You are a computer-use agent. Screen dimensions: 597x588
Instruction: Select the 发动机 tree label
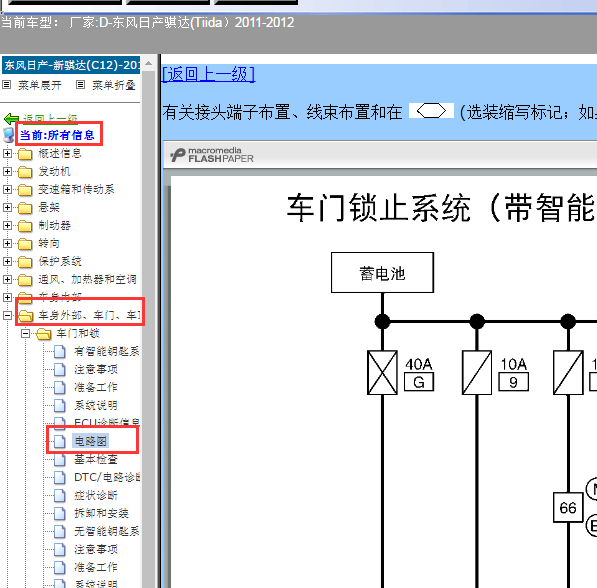point(54,171)
